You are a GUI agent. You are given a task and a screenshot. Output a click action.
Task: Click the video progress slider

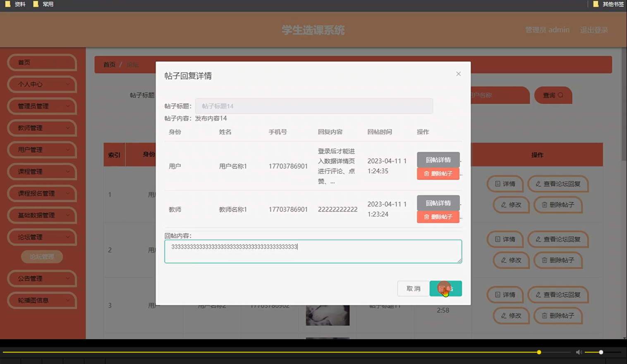[x=538, y=352]
